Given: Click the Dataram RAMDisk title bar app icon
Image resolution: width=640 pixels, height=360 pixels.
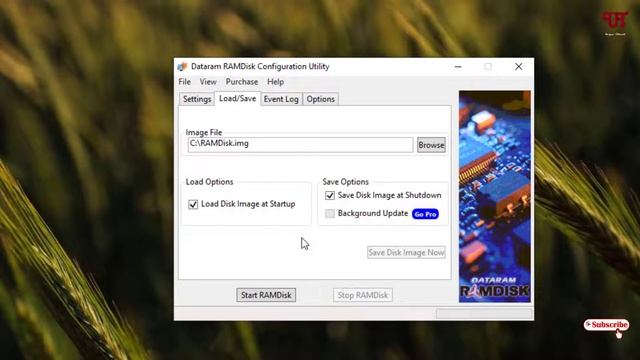Looking at the screenshot, I should point(182,67).
